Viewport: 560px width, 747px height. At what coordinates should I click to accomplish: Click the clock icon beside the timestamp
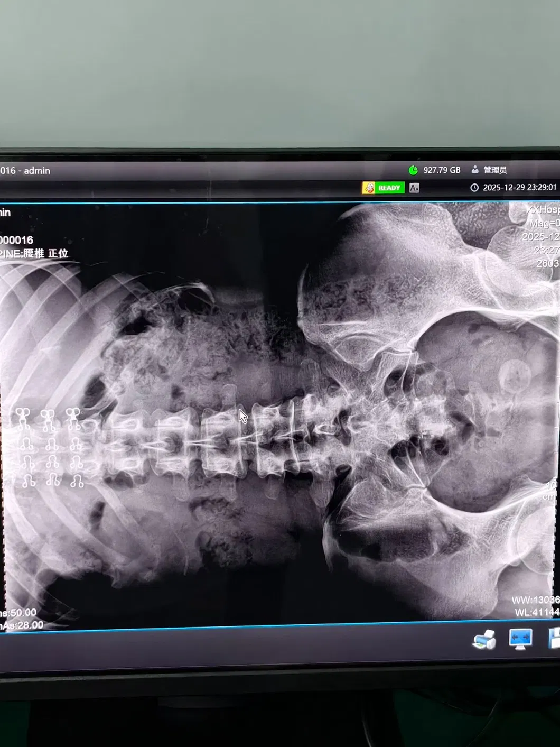(x=475, y=187)
